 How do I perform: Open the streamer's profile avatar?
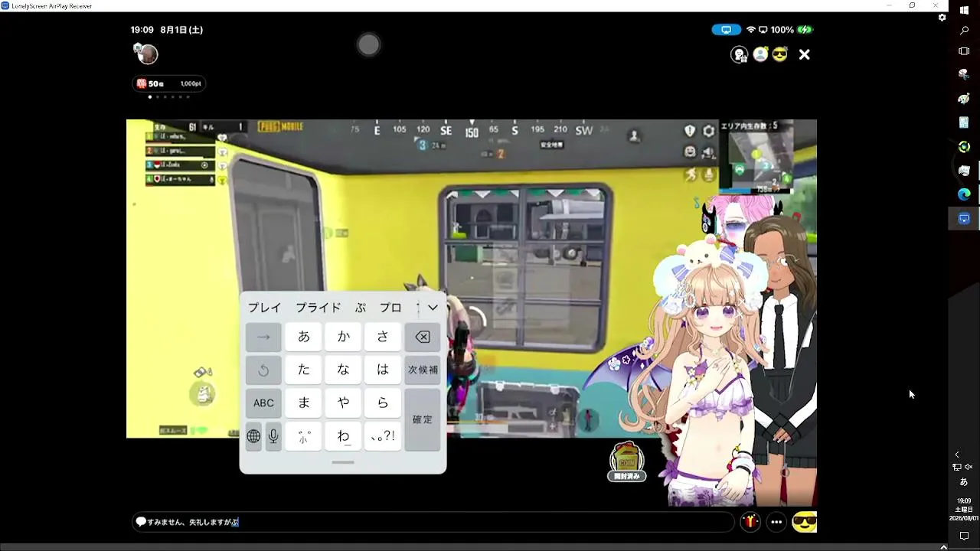(x=147, y=54)
